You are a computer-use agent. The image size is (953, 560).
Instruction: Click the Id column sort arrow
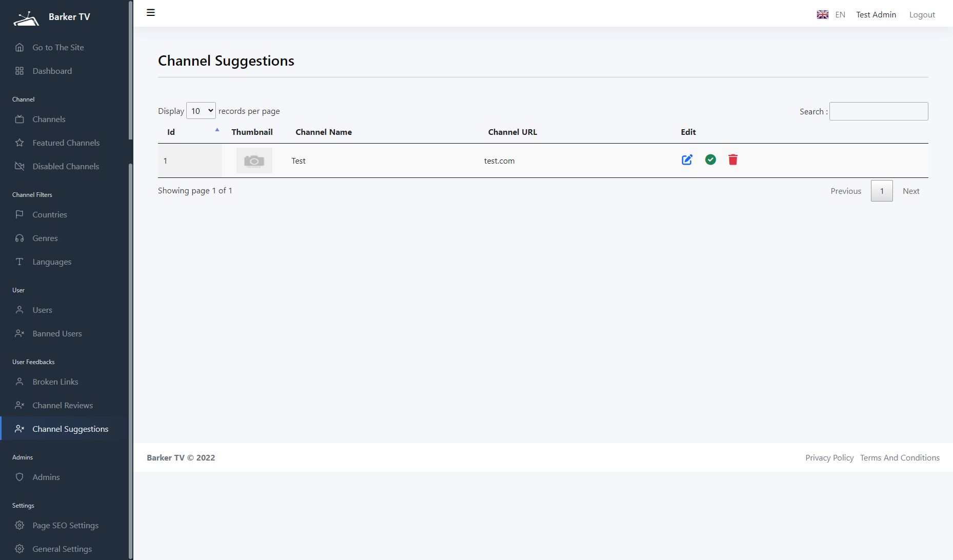(x=217, y=130)
